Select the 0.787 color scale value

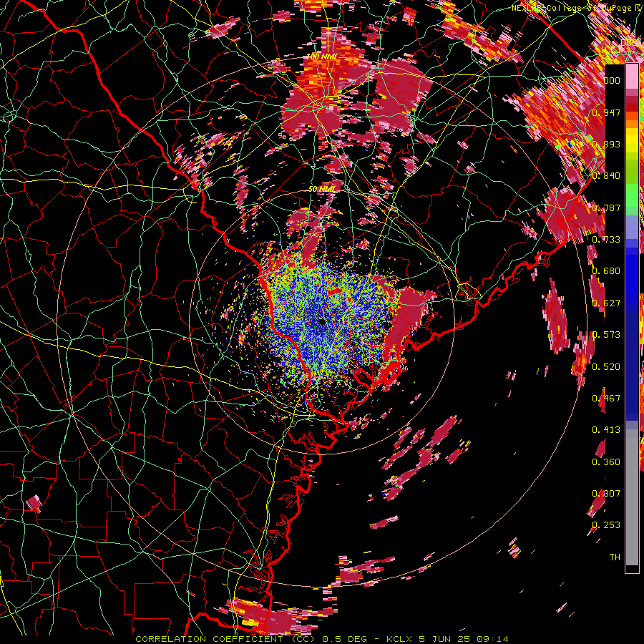pyautogui.click(x=606, y=208)
